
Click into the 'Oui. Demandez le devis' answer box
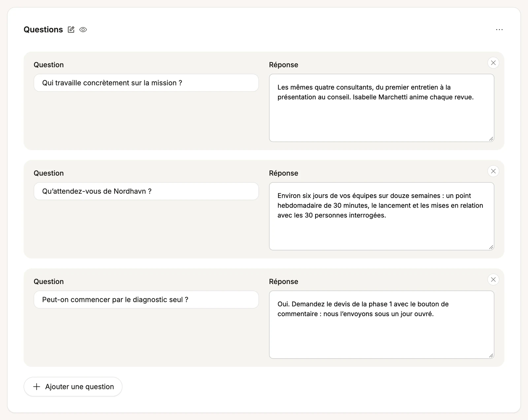tap(381, 325)
